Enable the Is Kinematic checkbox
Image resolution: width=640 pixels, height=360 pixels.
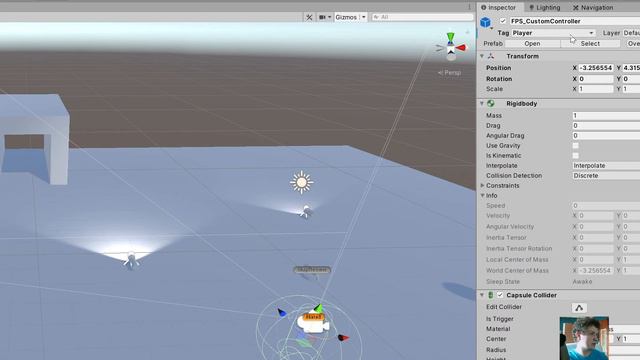click(576, 156)
